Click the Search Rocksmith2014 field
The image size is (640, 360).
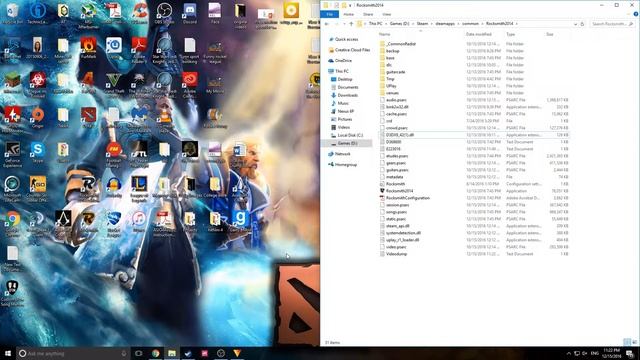612,24
